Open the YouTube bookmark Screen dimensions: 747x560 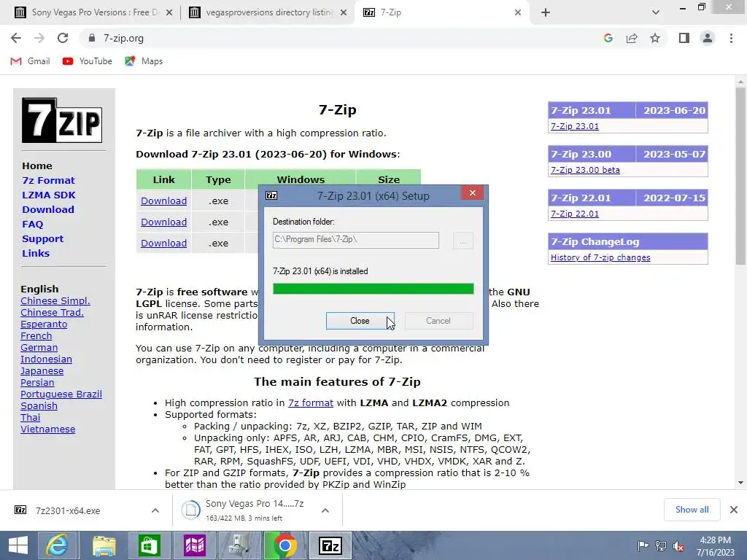pyautogui.click(x=88, y=61)
